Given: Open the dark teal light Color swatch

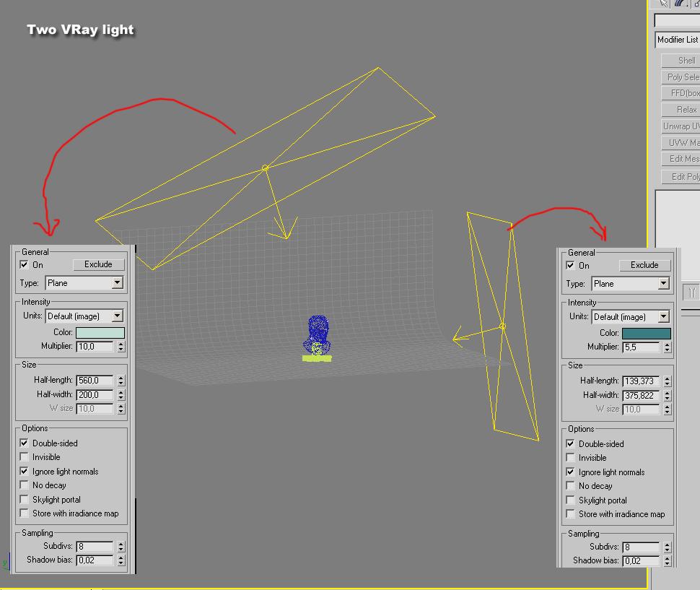Looking at the screenshot, I should (x=646, y=334).
